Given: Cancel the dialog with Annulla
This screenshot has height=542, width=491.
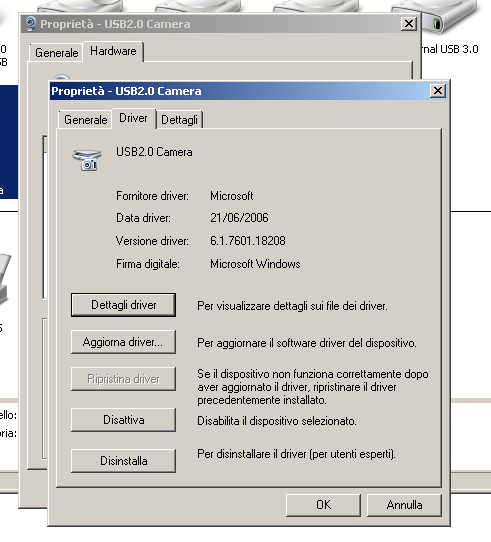Looking at the screenshot, I should (x=404, y=505).
